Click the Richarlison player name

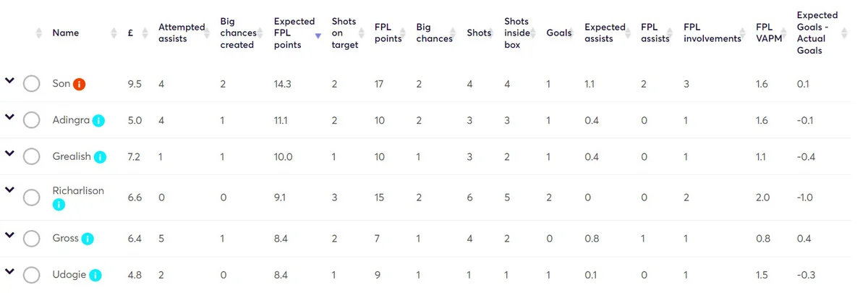tap(78, 191)
